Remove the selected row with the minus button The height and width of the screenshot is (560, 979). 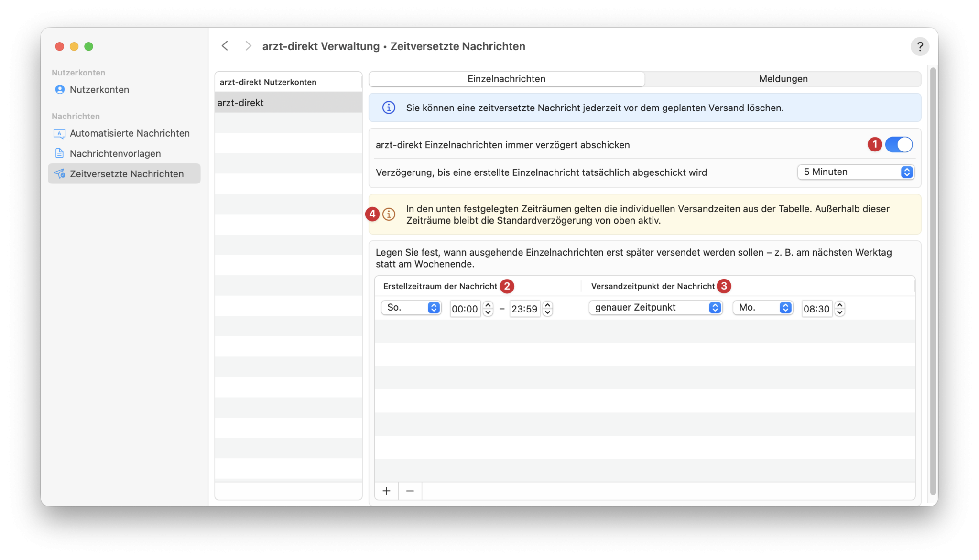(410, 491)
